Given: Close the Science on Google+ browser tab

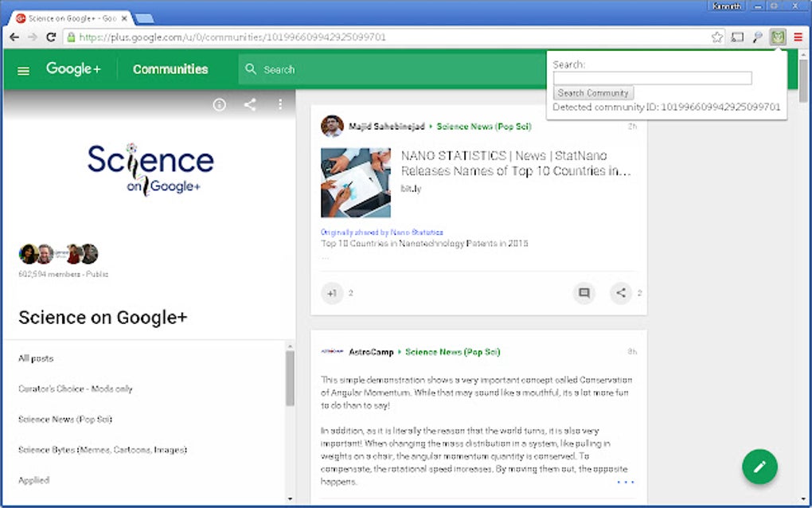Looking at the screenshot, I should 124,18.
